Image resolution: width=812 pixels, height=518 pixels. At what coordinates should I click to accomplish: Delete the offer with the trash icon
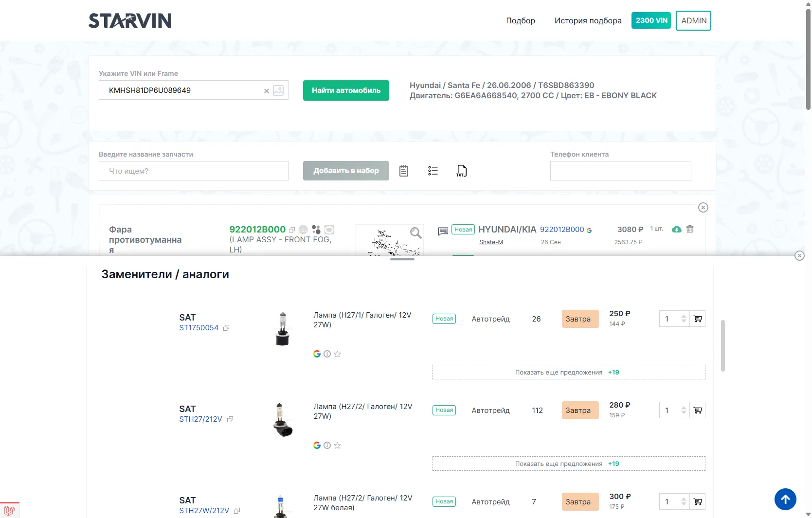pyautogui.click(x=690, y=229)
